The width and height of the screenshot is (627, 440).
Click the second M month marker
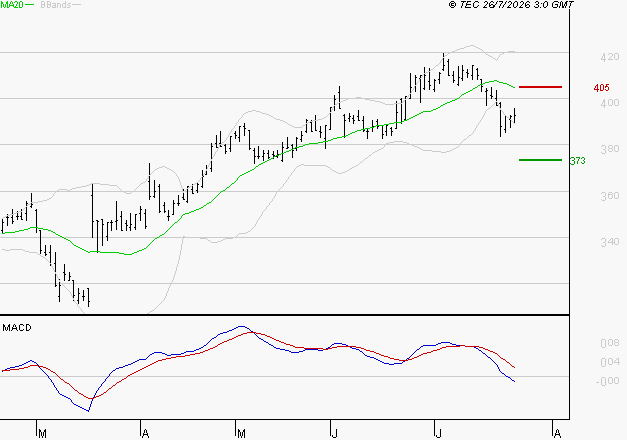pyautogui.click(x=241, y=433)
